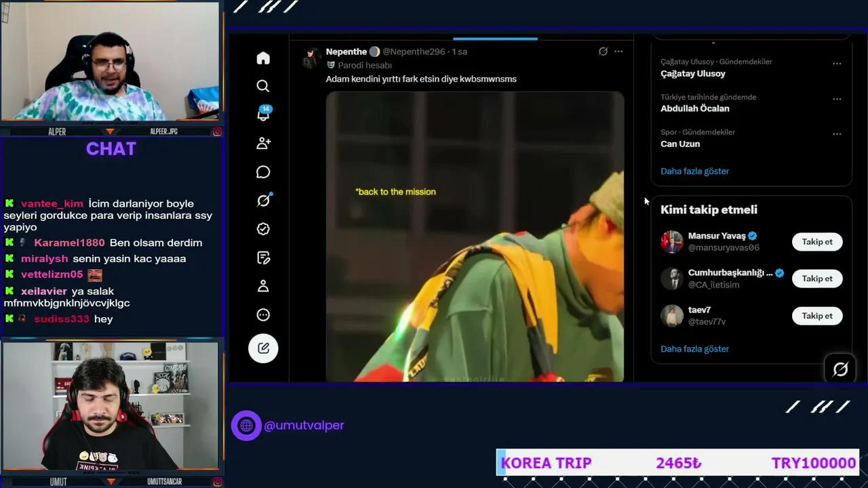
Task: Click the post's '1 sa' timestamp
Action: tap(460, 52)
